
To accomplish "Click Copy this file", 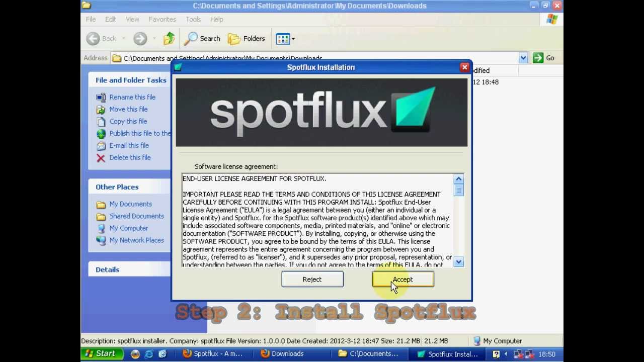I will [128, 121].
